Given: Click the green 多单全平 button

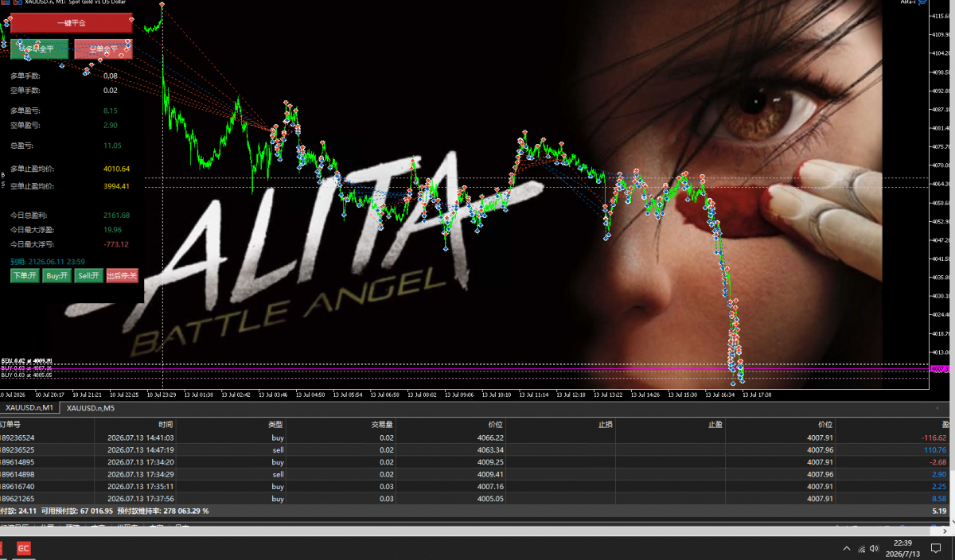Looking at the screenshot, I should click(x=39, y=49).
